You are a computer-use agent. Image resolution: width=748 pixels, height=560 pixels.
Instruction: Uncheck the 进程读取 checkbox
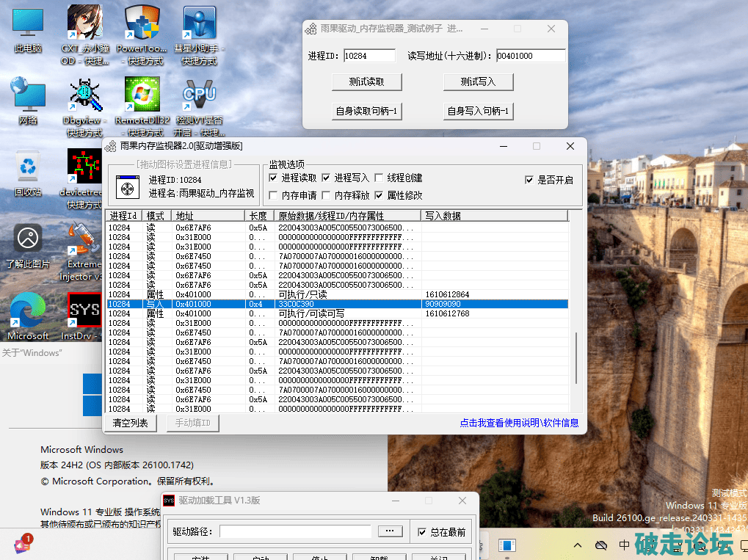pos(274,178)
